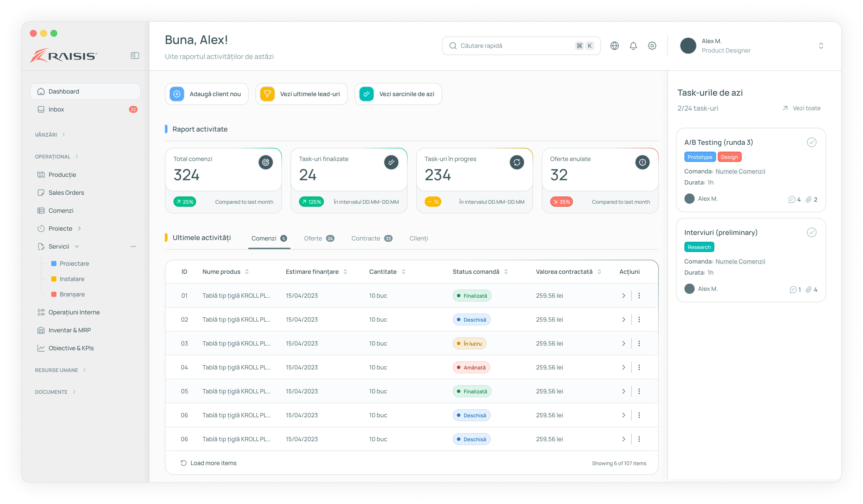Switch to the Contracte tab
863x504 pixels.
pos(372,239)
